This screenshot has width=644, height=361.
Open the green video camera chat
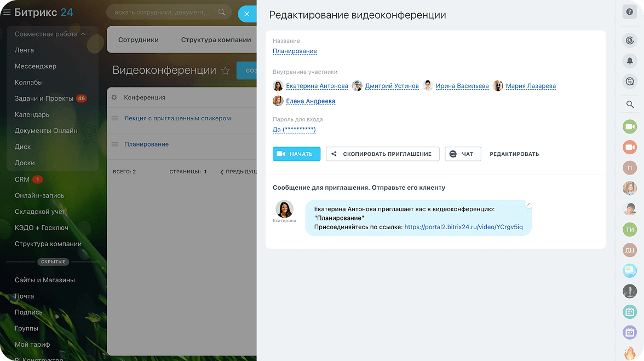(x=630, y=127)
